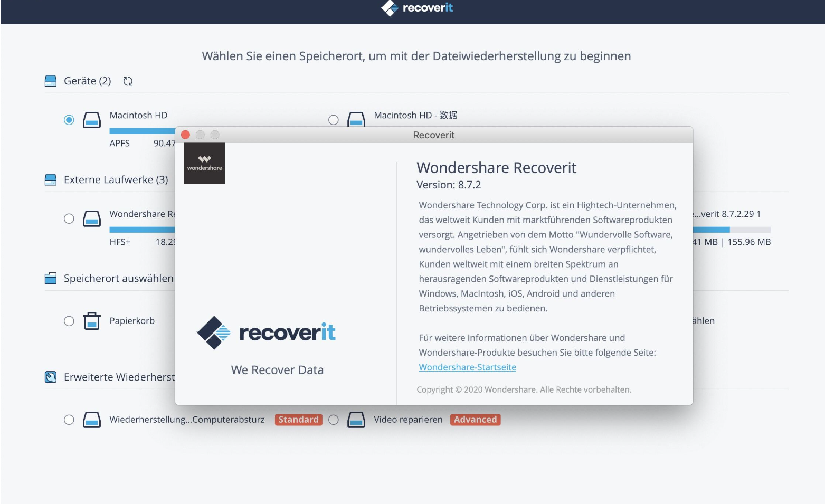Click the We Recover Data tagline
The width and height of the screenshot is (825, 504).
(x=277, y=370)
